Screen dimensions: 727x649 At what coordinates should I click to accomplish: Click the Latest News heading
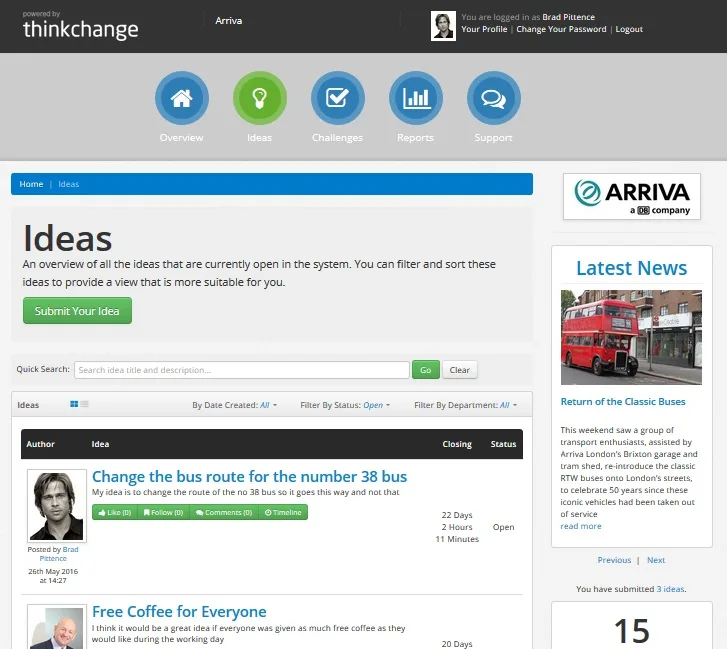pos(631,268)
